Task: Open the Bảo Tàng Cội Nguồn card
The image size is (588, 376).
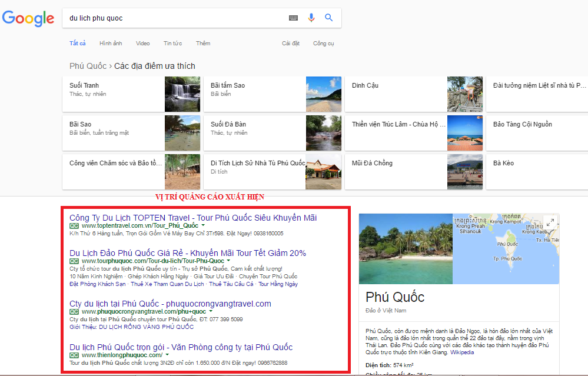Action: 537,133
